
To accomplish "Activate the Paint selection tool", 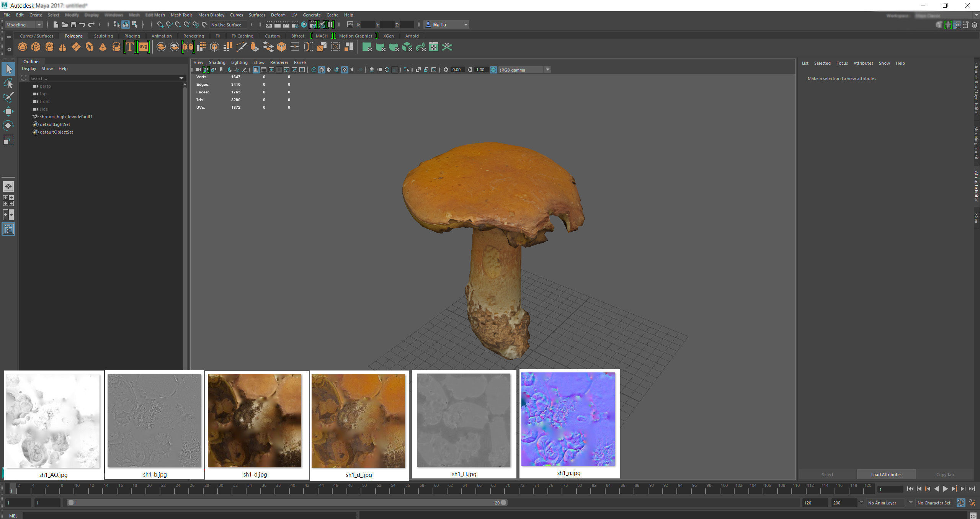I will [x=8, y=97].
